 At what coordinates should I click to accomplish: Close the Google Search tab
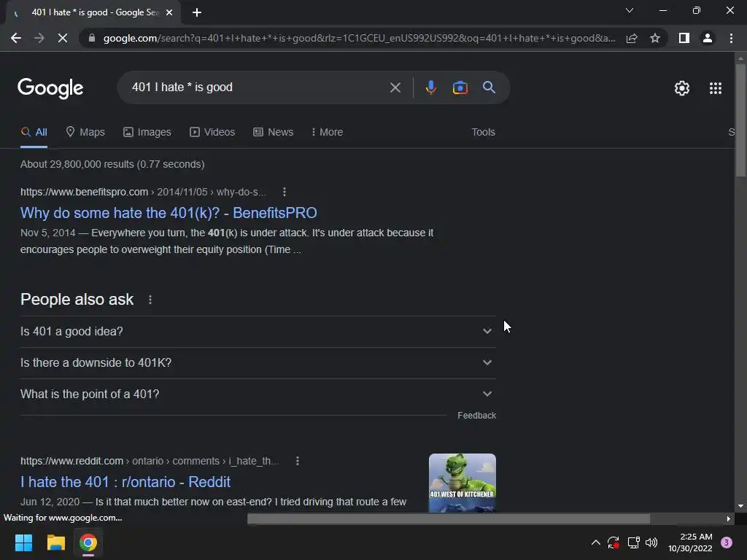(169, 12)
